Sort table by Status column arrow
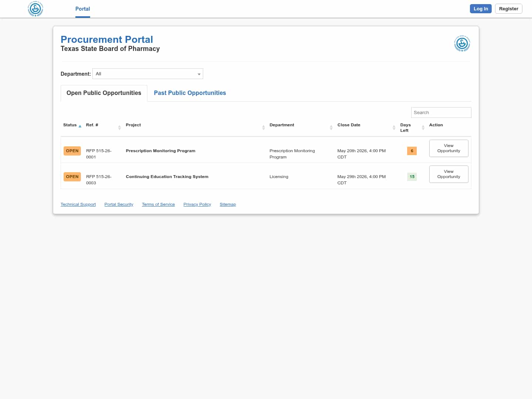The image size is (532, 399). point(80,126)
